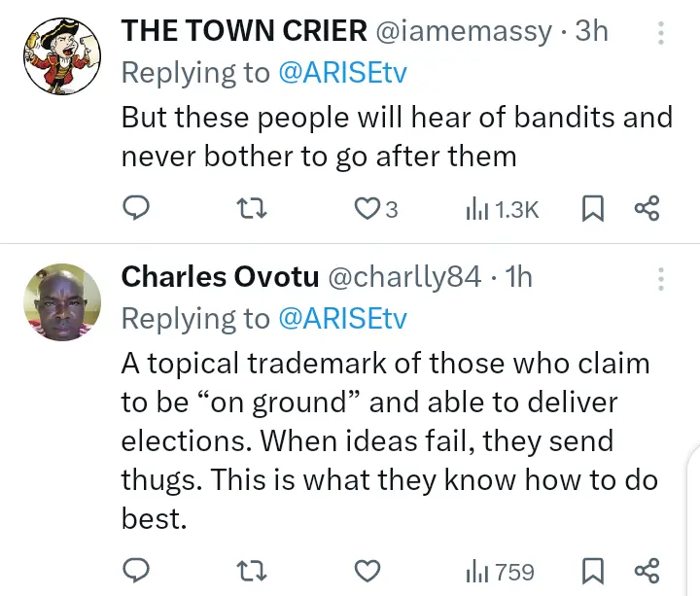Open Charles Ovotu's profile photo
This screenshot has height=596, width=700.
pos(62,301)
